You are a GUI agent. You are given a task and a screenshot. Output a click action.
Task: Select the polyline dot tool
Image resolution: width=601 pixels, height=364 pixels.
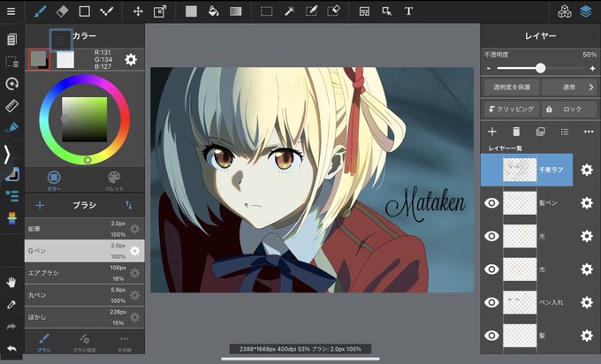(106, 11)
